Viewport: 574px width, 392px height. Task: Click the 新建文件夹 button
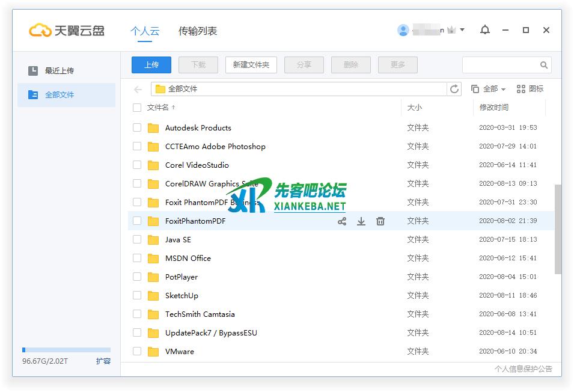[x=251, y=65]
